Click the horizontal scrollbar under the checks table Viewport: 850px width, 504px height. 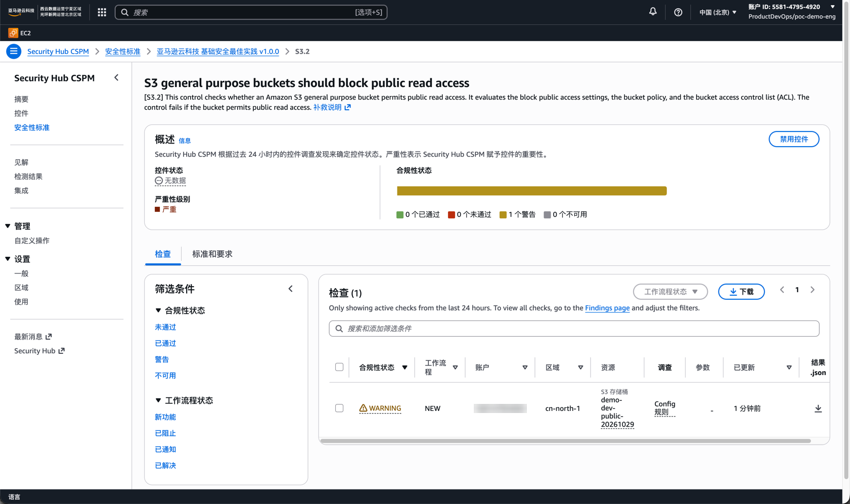(565, 441)
